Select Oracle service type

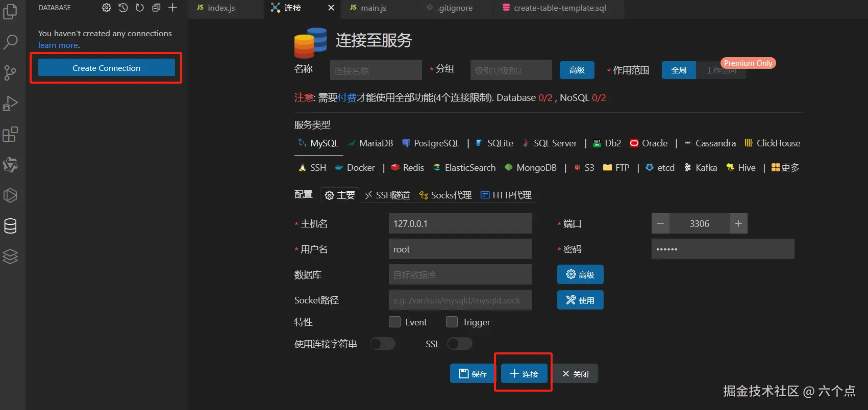coord(649,143)
